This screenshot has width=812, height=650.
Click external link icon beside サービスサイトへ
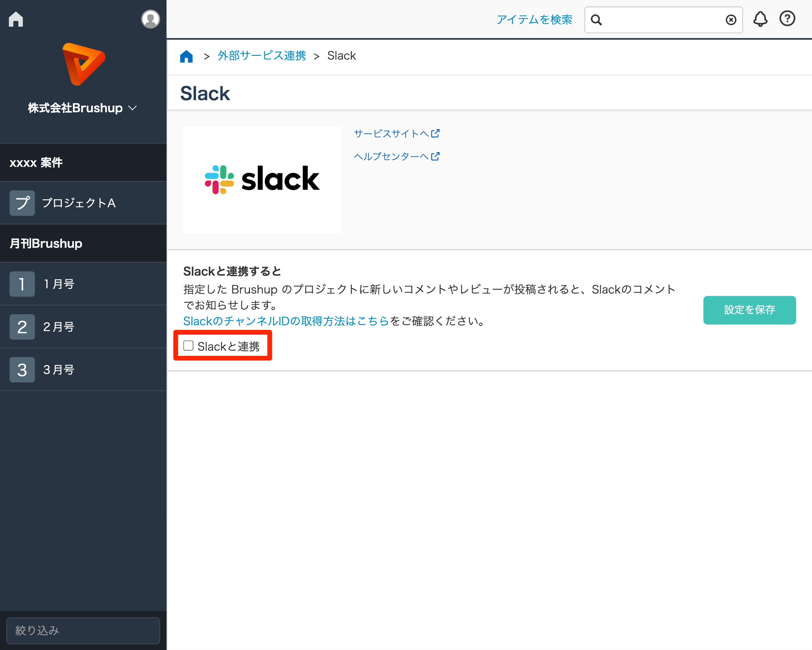pyautogui.click(x=435, y=133)
